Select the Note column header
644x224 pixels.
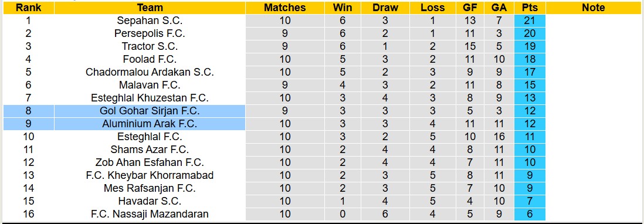pos(594,8)
